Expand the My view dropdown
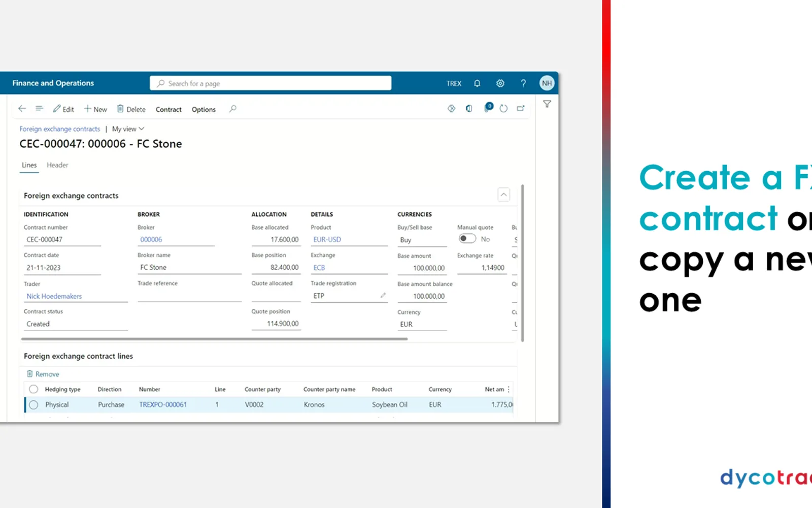This screenshot has height=508, width=812. tap(128, 129)
